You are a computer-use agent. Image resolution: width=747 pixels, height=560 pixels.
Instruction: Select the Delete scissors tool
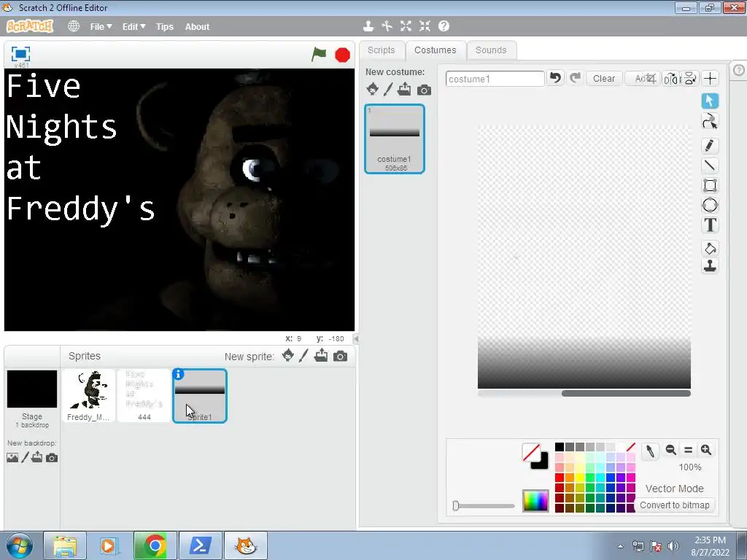(x=387, y=26)
